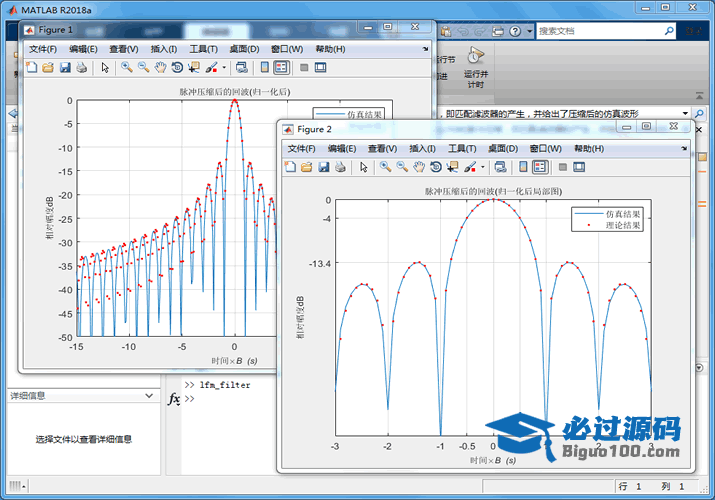Select Rotate 3D tool in Figure 2
The image size is (715, 500).
coord(435,167)
